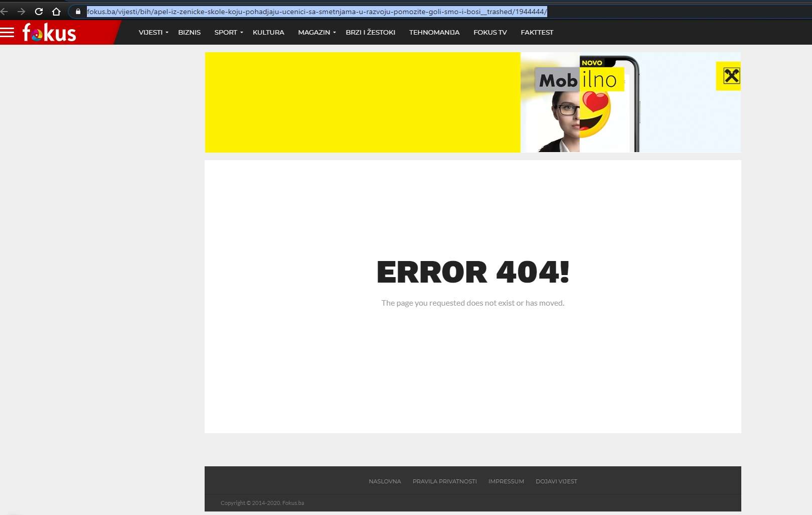Click the Raiffeisen logo in the ad banner
The height and width of the screenshot is (515, 812).
731,76
